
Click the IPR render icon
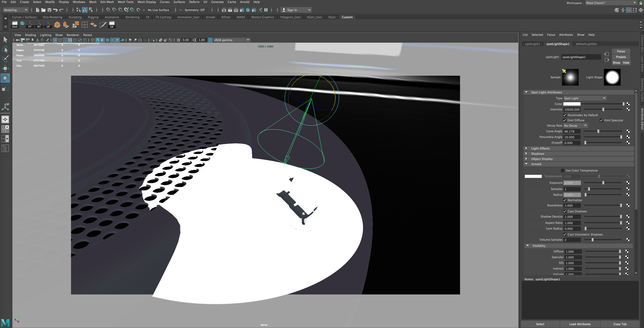(x=236, y=10)
